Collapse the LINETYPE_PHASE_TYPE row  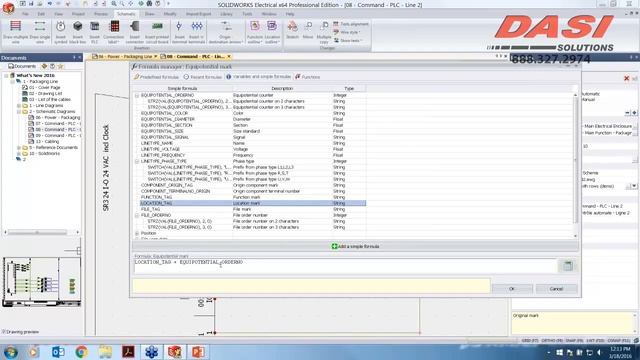(137, 161)
